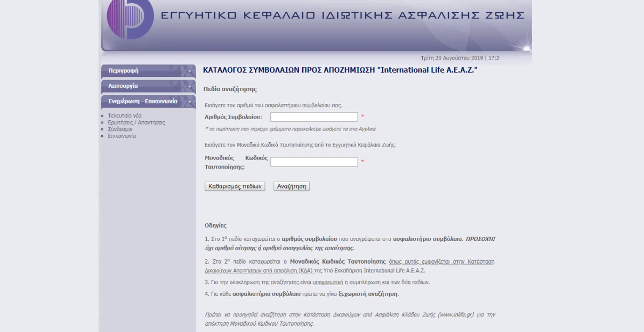Click the bullet icon beside Ερωτήσεις / Απαντήσεις

click(x=102, y=123)
